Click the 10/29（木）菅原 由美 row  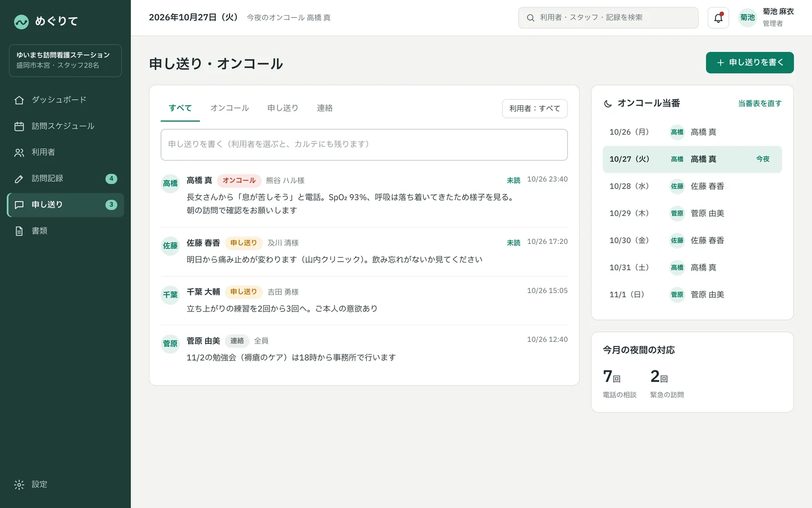pos(692,213)
